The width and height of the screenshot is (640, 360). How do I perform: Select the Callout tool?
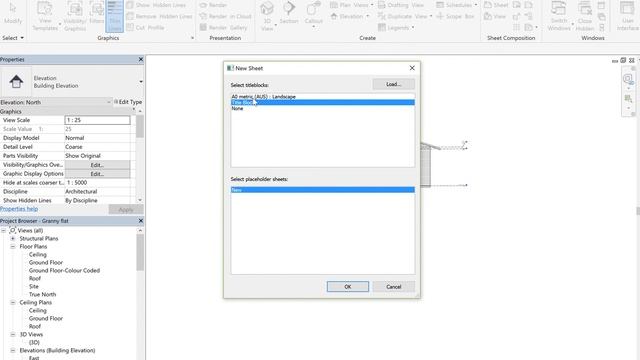click(313, 16)
